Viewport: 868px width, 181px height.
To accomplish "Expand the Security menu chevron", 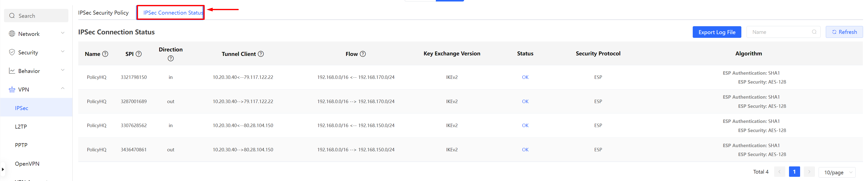I will pyautogui.click(x=63, y=52).
